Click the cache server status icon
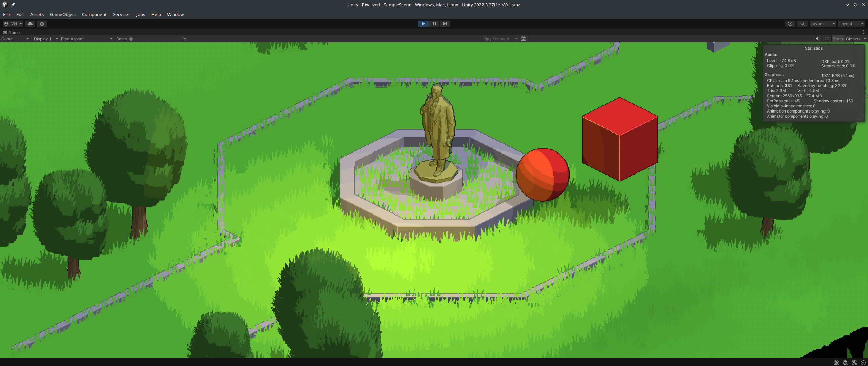The image size is (868, 366). coord(846,363)
